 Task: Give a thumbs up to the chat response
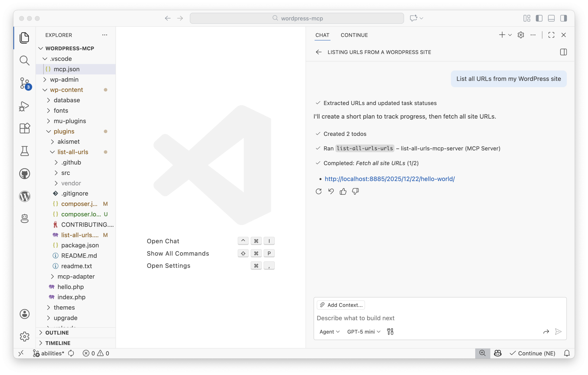[343, 192]
